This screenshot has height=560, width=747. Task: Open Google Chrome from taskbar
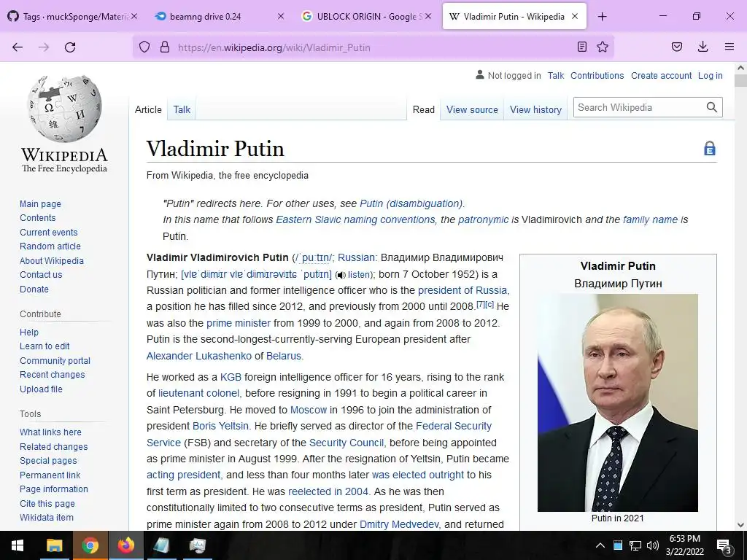(x=90, y=545)
